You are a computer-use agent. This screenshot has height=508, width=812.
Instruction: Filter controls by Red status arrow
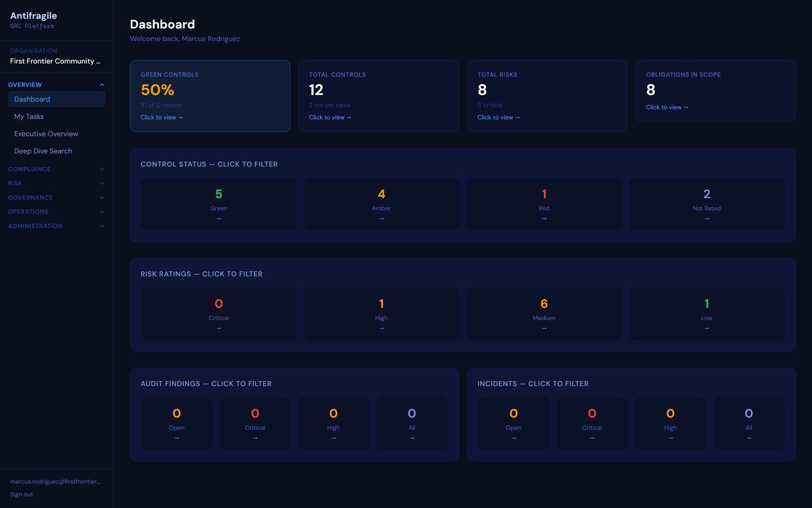[x=544, y=219]
